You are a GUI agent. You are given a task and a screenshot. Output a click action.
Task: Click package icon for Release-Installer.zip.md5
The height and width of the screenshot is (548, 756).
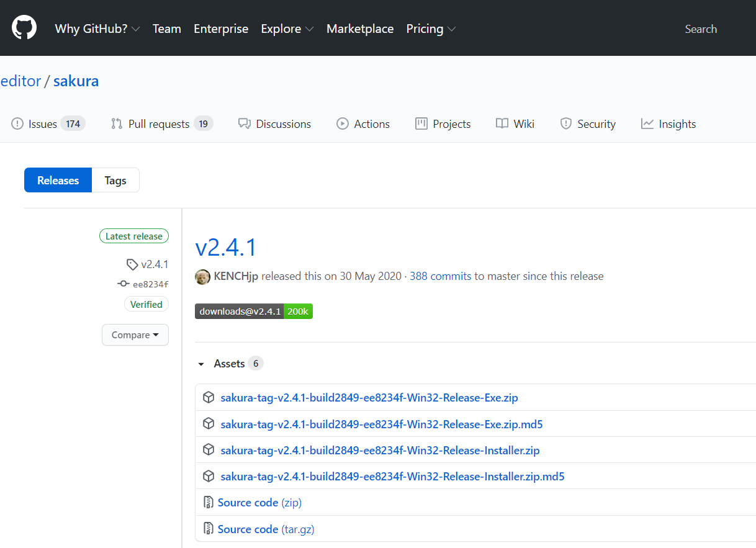pyautogui.click(x=209, y=476)
